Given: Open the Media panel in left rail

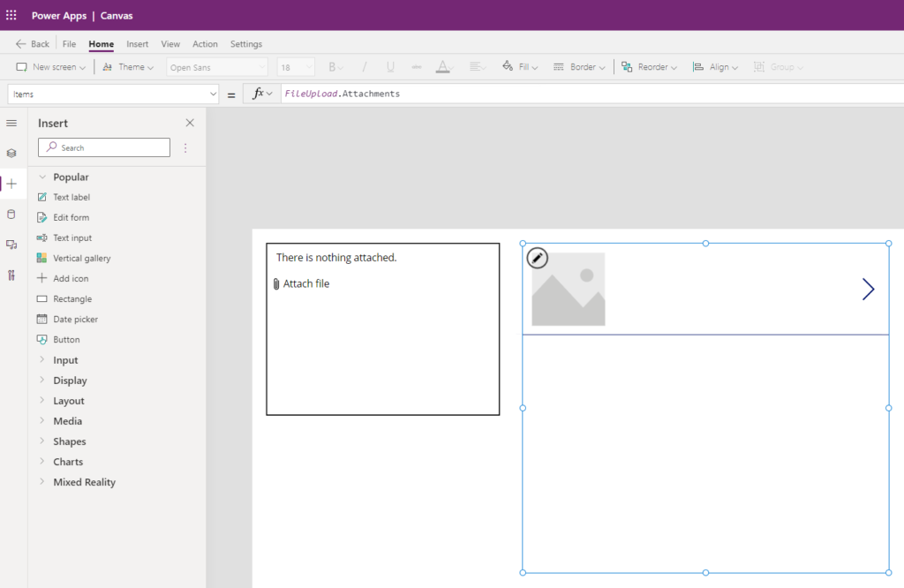Looking at the screenshot, I should [x=11, y=245].
